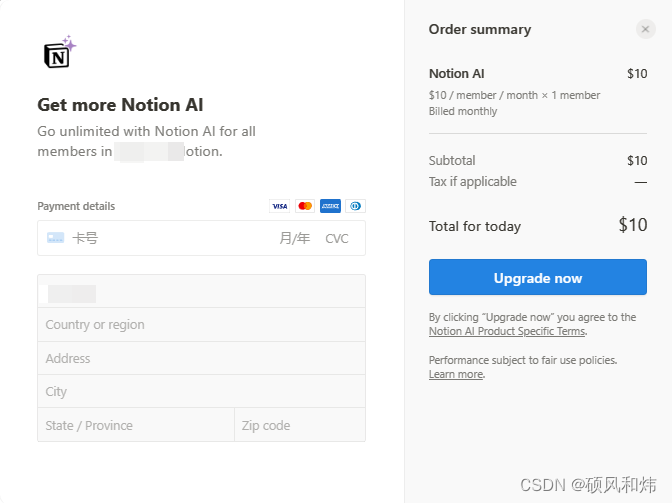Click the Notion AI logo

pos(60,52)
